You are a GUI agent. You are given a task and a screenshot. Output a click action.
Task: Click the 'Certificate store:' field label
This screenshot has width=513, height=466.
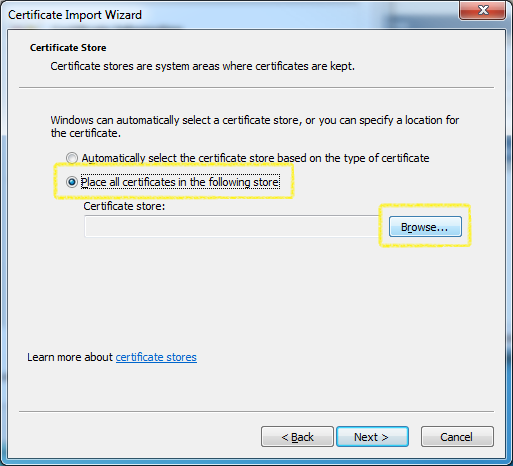(x=124, y=206)
